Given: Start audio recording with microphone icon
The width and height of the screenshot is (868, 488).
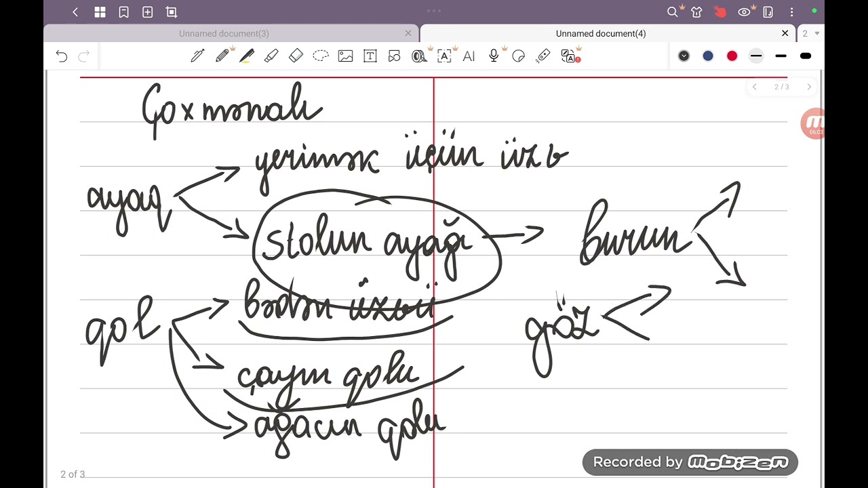Looking at the screenshot, I should coord(494,56).
